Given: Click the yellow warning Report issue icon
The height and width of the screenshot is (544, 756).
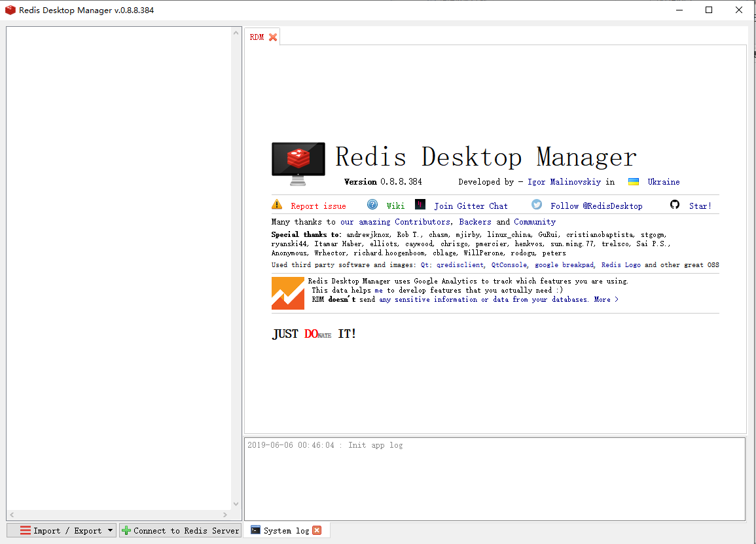Looking at the screenshot, I should [x=278, y=204].
